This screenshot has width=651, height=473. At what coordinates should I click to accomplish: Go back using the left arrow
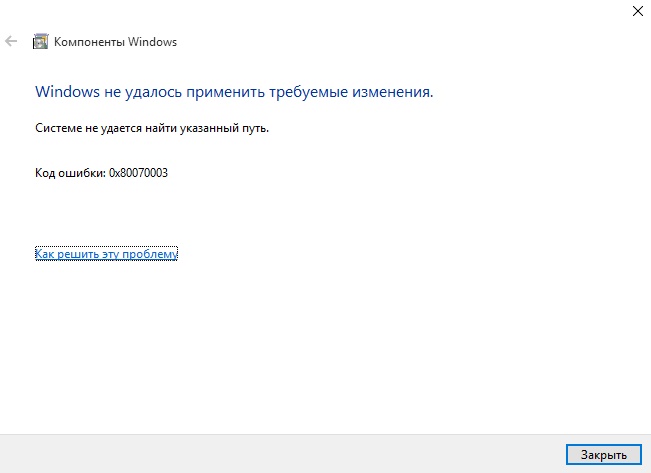(11, 41)
